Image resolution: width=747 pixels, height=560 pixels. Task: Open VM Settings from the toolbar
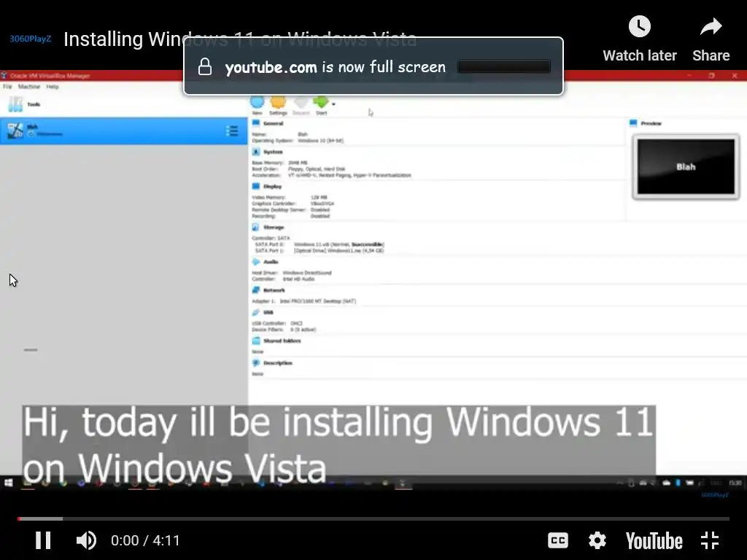[x=278, y=105]
